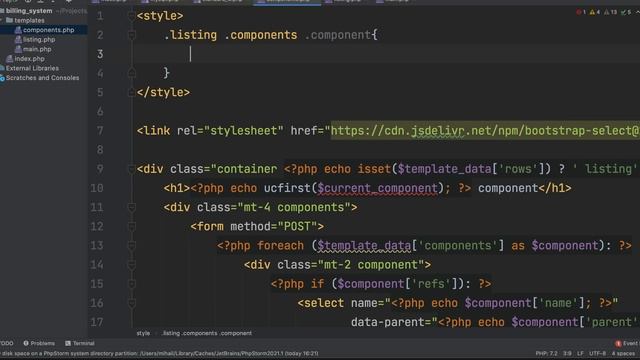Select the templates folder
Image resolution: width=640 pixels, height=360 pixels.
point(29,20)
